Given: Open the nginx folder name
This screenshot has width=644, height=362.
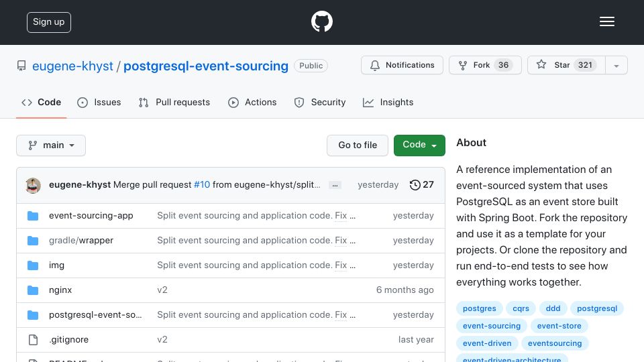Looking at the screenshot, I should tap(60, 290).
